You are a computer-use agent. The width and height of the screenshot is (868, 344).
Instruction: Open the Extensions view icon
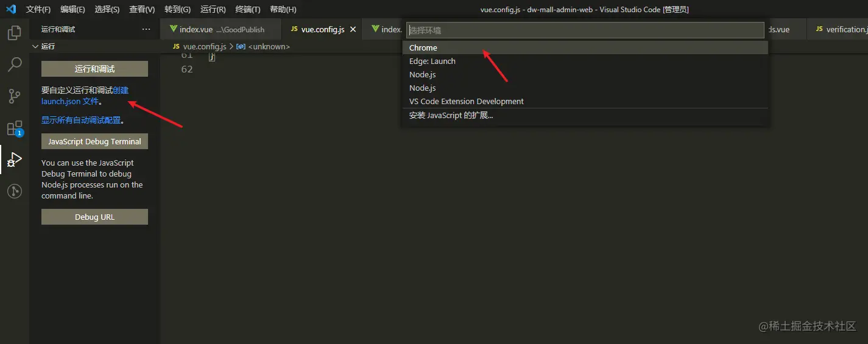(15, 128)
